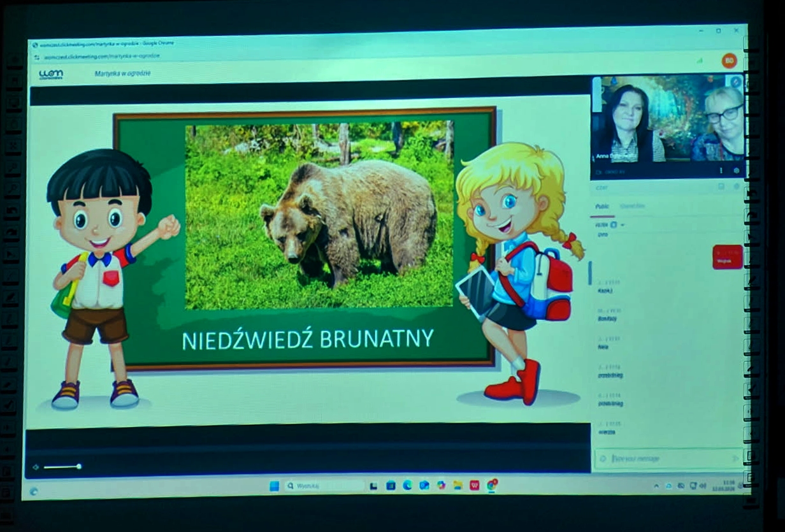The height and width of the screenshot is (532, 785).
Task: Switch to the second chat tab
Action: (x=632, y=206)
